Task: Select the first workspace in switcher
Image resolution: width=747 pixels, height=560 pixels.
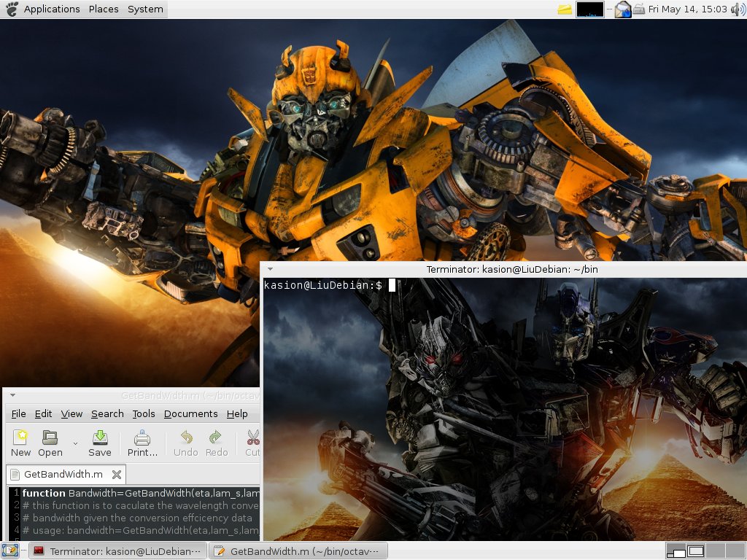Action: click(x=676, y=551)
